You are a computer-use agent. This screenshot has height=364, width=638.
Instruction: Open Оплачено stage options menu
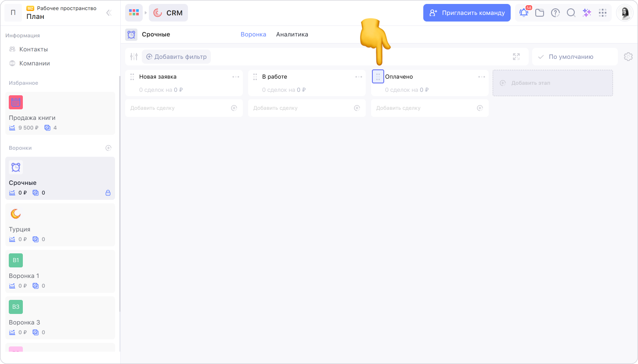pyautogui.click(x=482, y=77)
